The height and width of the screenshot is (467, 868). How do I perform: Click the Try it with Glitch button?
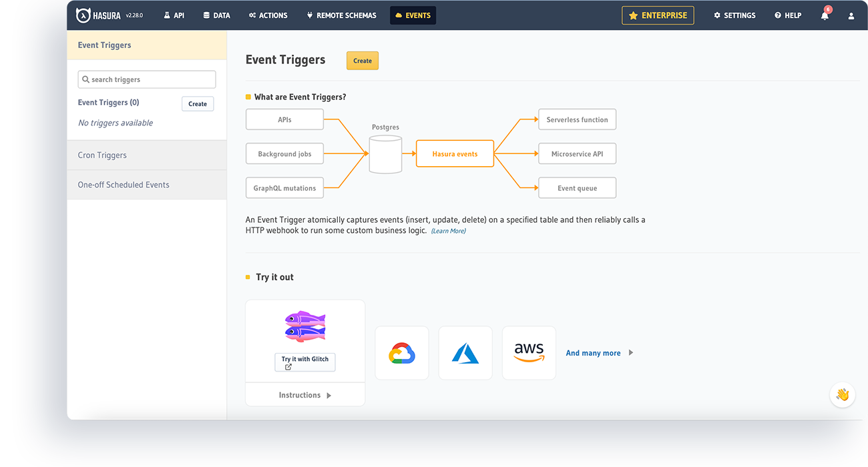coord(305,362)
